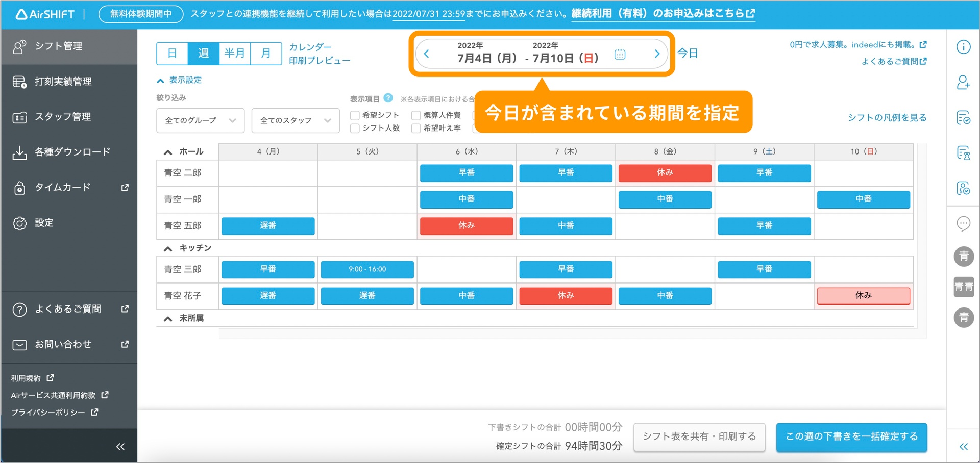Image resolution: width=980 pixels, height=463 pixels.
Task: Open the chat bubble icon in right sidebar
Action: coord(963,223)
